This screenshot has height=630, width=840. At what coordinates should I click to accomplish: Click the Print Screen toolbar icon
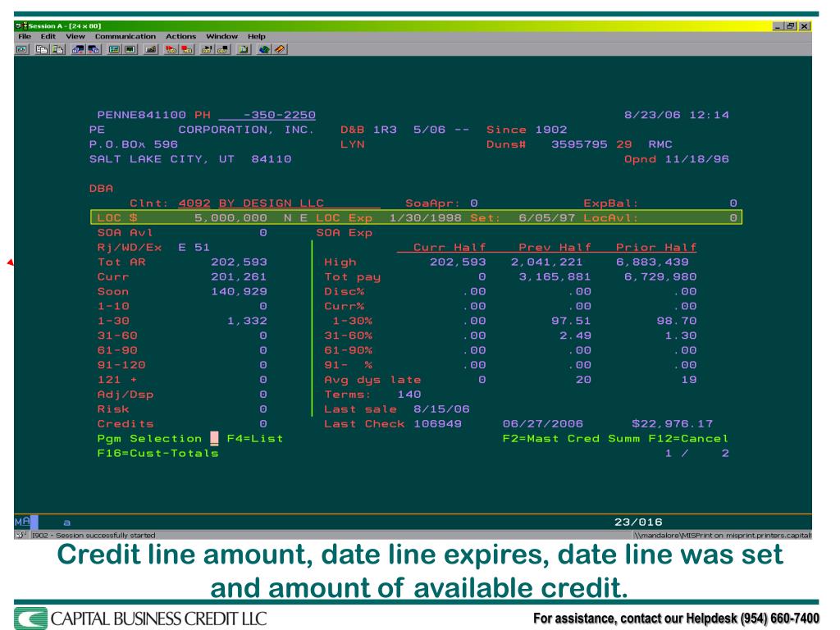pyautogui.click(x=21, y=49)
